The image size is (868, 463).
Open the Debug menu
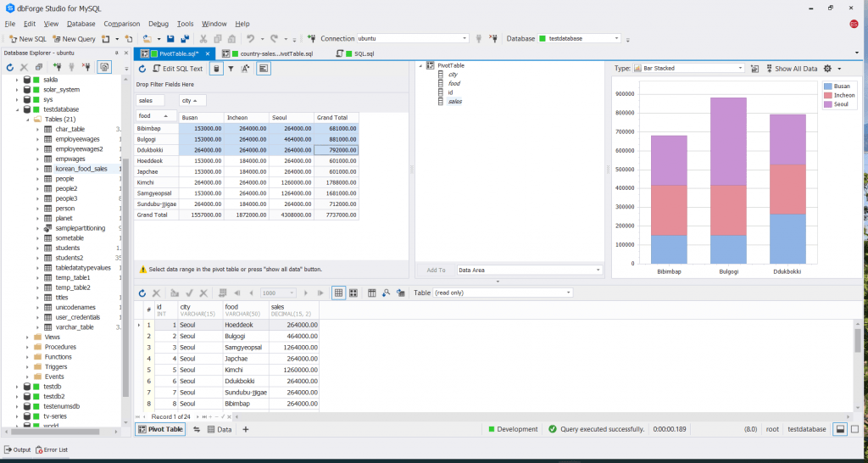coord(159,24)
